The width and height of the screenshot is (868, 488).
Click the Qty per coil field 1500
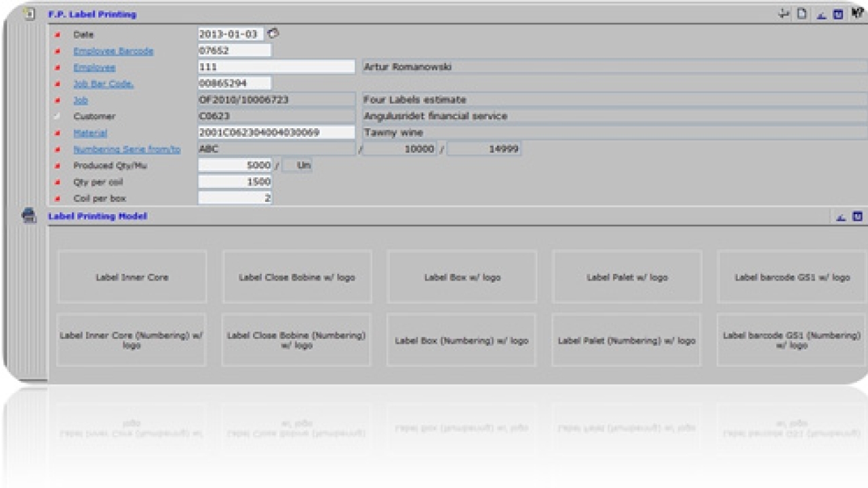coord(235,182)
